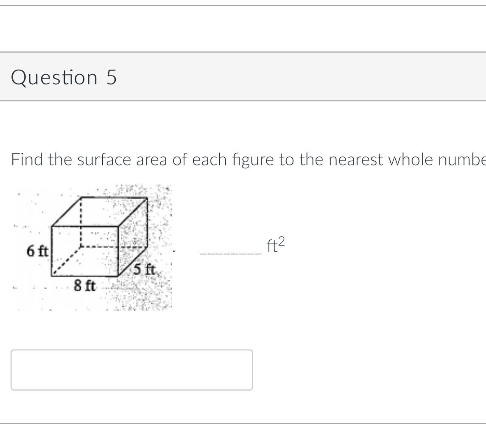The height and width of the screenshot is (448, 486).
Task: Click the dashed hidden back edge of the prism
Action: [x=81, y=223]
